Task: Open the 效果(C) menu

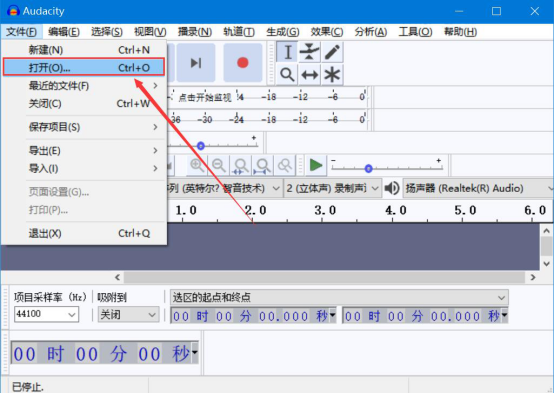Action: point(327,32)
